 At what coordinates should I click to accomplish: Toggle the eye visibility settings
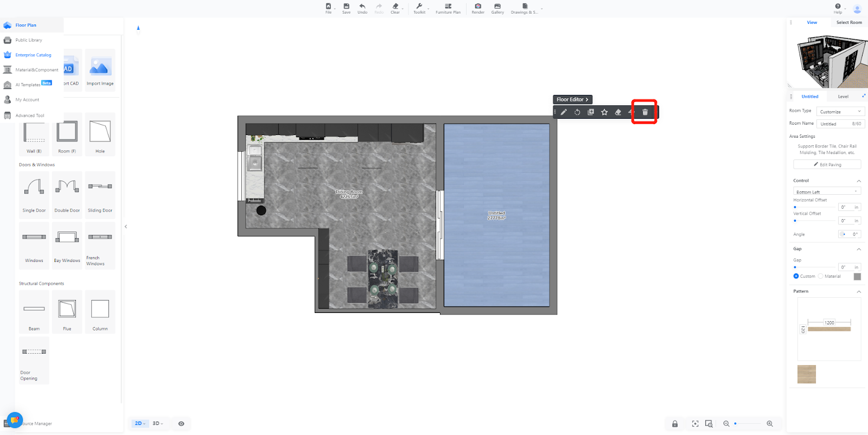click(x=181, y=424)
